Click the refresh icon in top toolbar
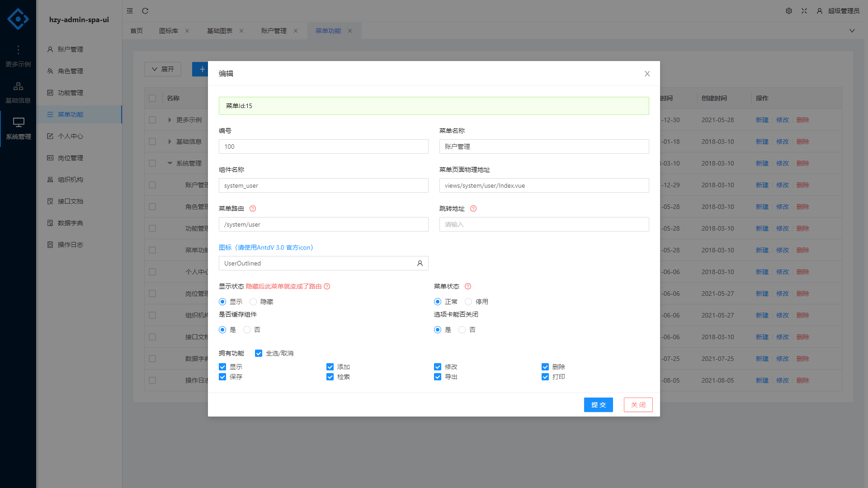Image resolution: width=868 pixels, height=488 pixels. coord(145,11)
